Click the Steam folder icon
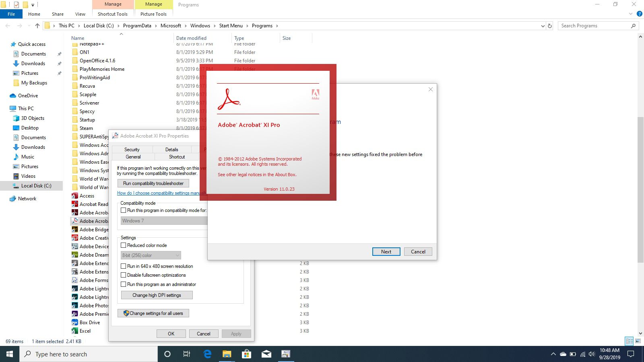The image size is (644, 362). [x=75, y=128]
